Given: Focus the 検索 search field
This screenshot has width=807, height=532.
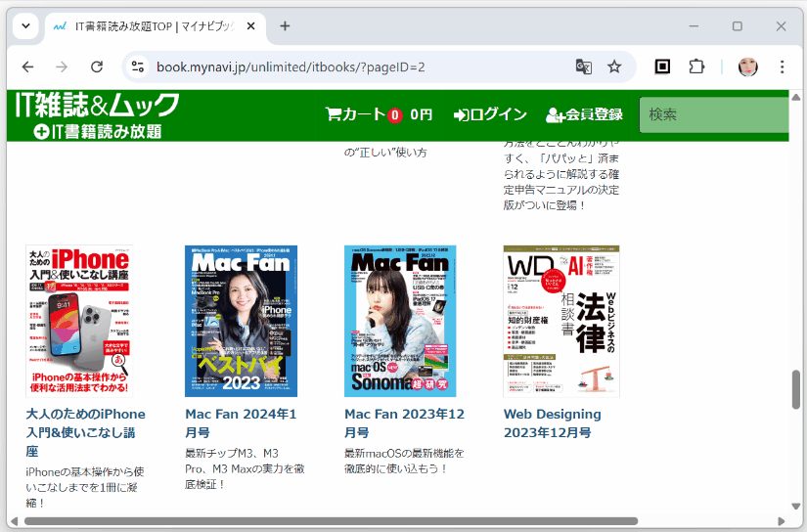Looking at the screenshot, I should (x=713, y=114).
